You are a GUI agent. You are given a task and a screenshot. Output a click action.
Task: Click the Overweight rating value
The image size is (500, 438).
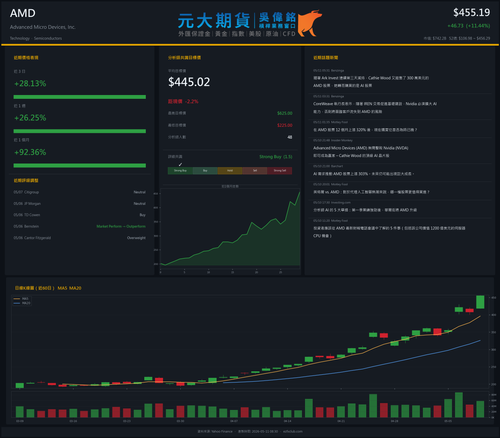click(136, 238)
